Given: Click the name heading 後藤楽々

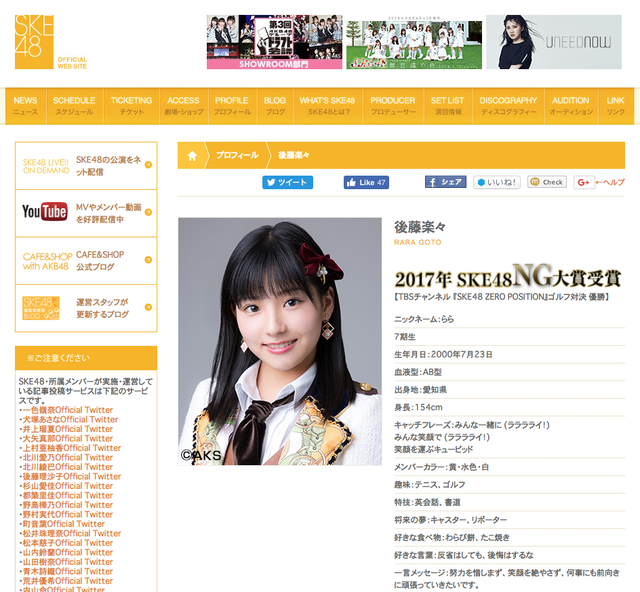Looking at the screenshot, I should pyautogui.click(x=420, y=227).
